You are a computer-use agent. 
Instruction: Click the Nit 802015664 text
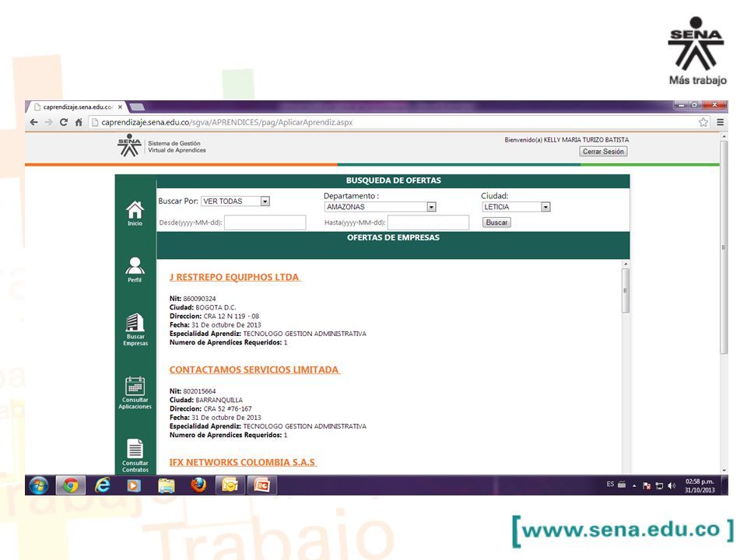(192, 391)
